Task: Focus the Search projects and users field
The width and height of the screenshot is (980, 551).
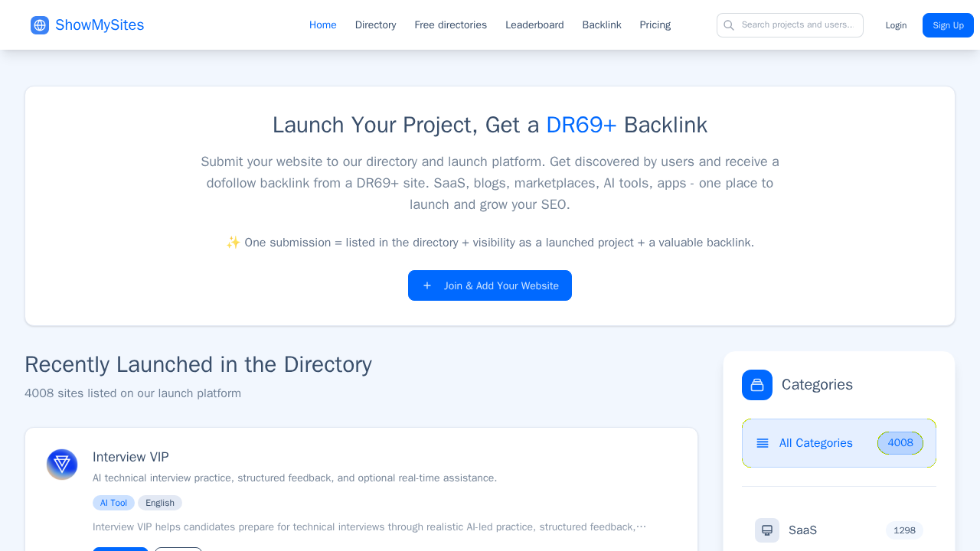Action: click(790, 25)
